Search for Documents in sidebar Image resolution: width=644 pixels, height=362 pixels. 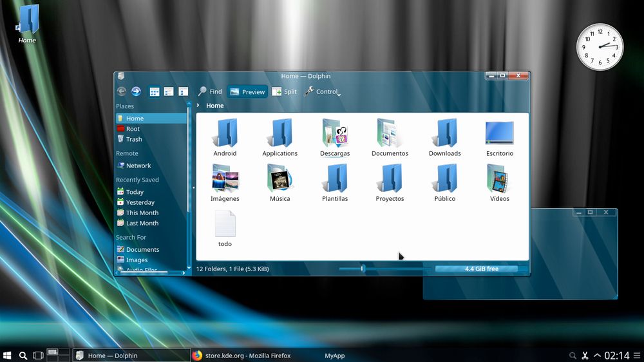[x=151, y=249]
